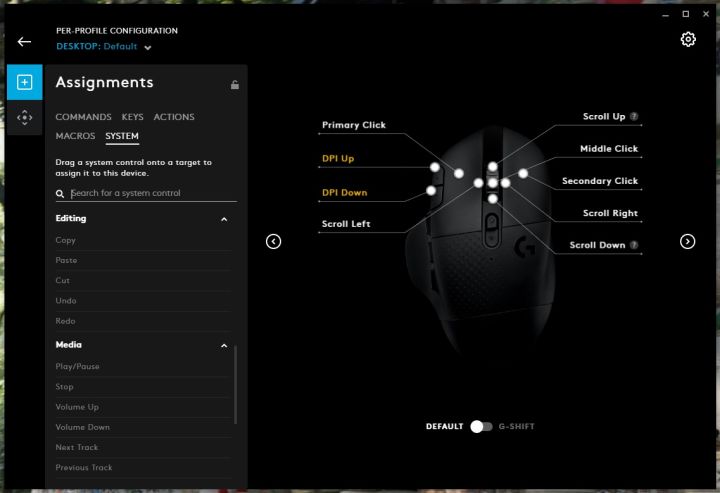Select the Primary Click assignment label
The height and width of the screenshot is (493, 720).
point(353,126)
